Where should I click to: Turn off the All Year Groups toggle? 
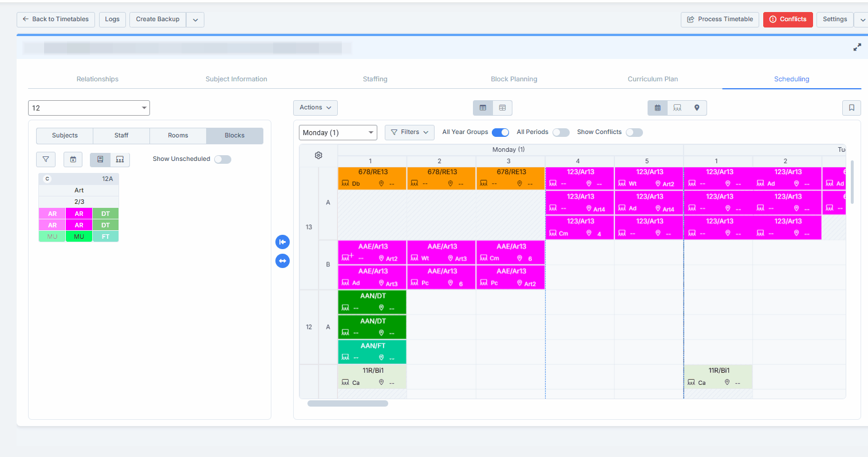pos(500,132)
